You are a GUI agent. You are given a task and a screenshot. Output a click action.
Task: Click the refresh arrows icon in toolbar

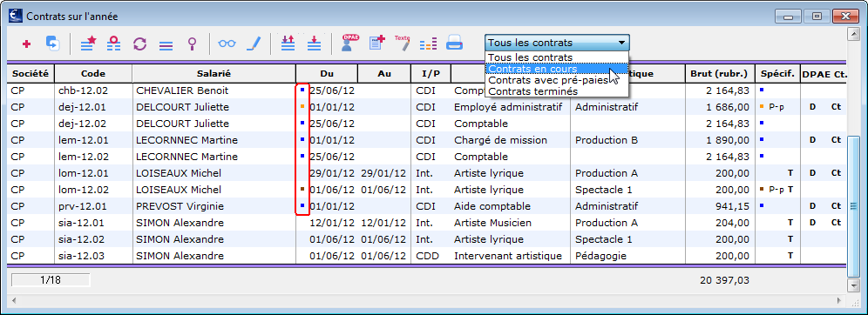pos(140,44)
